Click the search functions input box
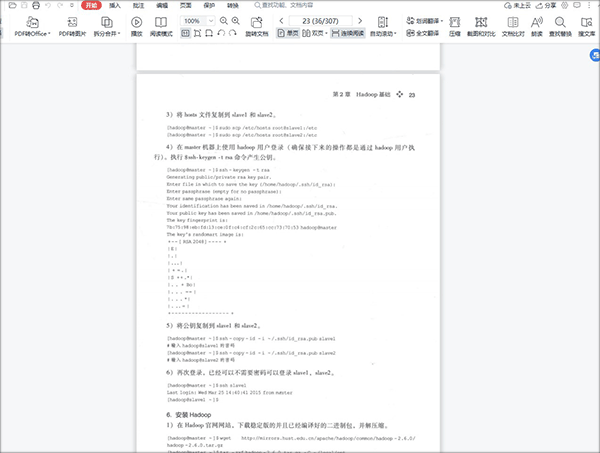Screen dimensions: 600x453 [284, 5]
